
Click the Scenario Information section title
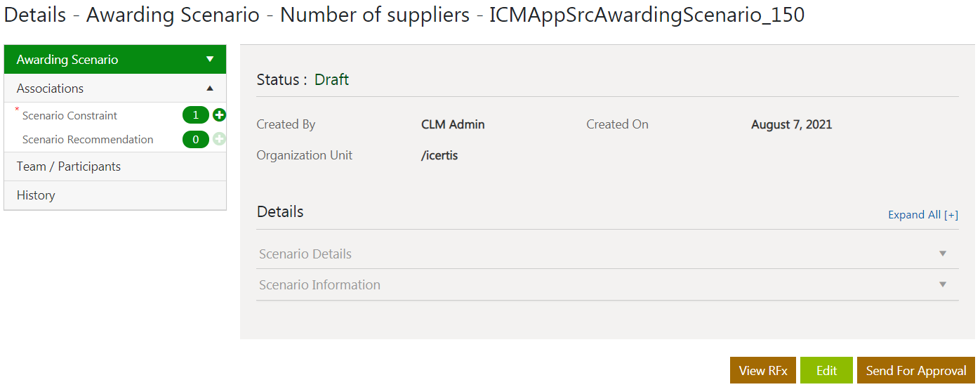[x=319, y=284]
